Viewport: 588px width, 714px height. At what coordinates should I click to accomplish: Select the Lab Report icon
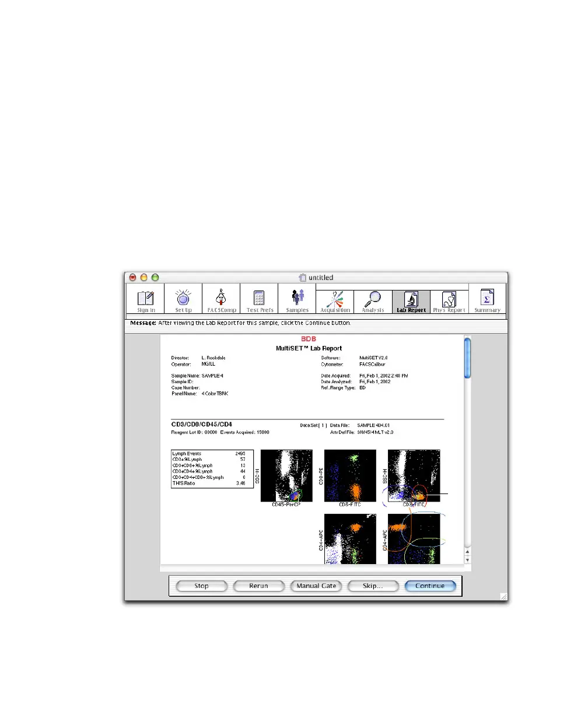[411, 302]
